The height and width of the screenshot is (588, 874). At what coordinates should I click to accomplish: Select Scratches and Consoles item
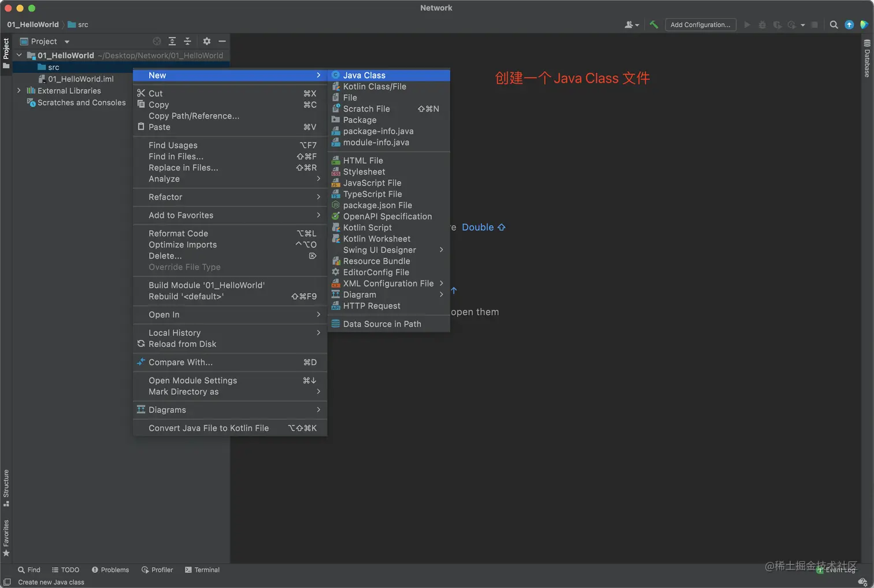click(76, 103)
